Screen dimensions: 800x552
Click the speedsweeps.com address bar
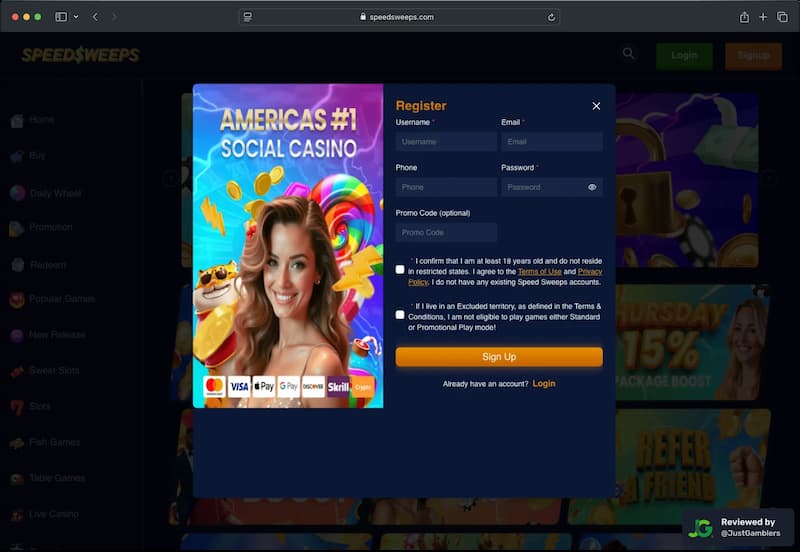point(399,17)
